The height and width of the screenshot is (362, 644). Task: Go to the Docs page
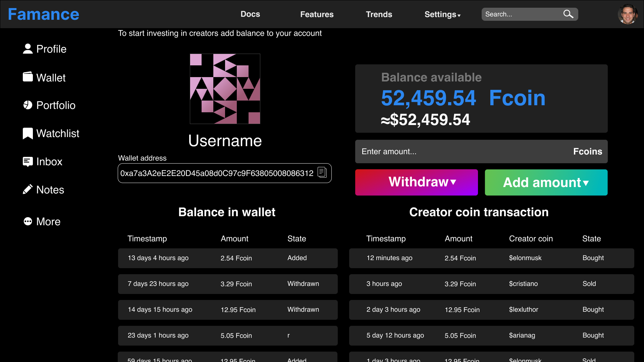coord(250,14)
